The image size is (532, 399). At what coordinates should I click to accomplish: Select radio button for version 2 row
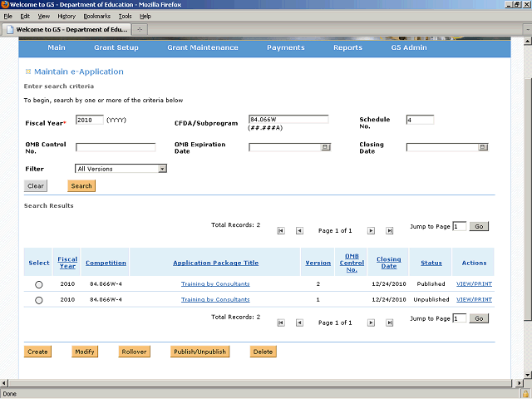(x=39, y=285)
